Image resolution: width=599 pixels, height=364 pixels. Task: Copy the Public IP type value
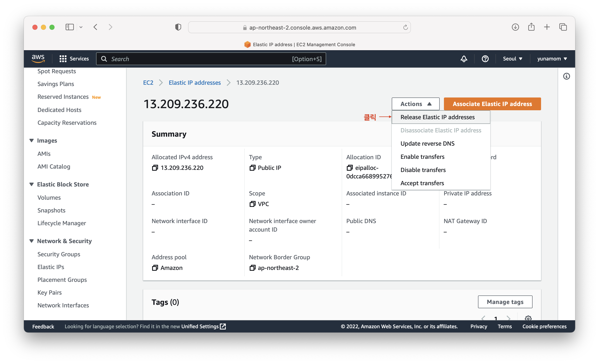(252, 168)
